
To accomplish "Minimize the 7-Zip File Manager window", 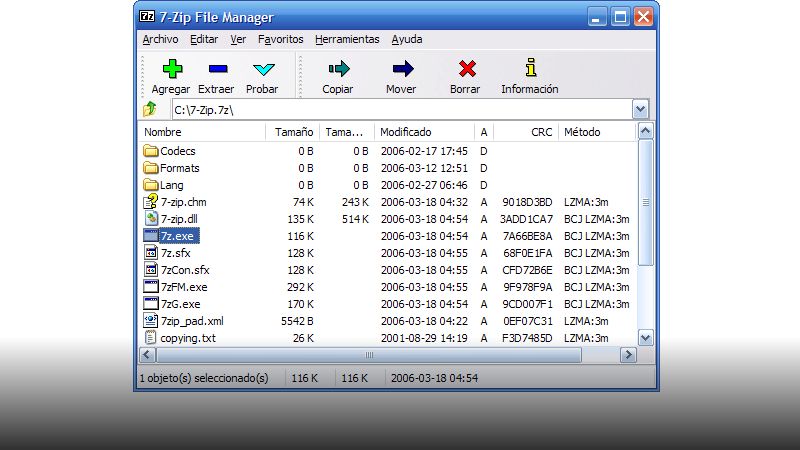I will [596, 17].
